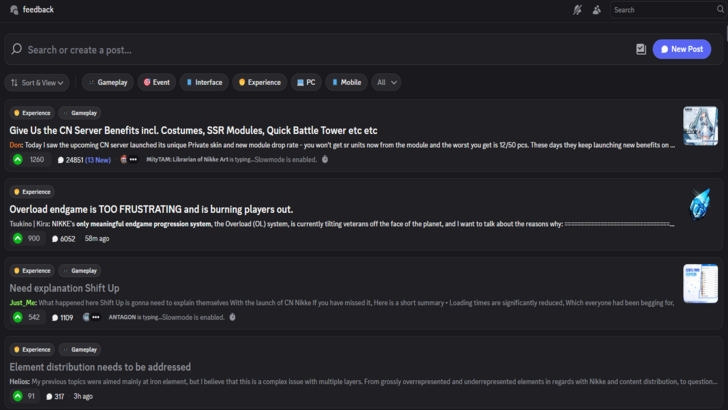Click author name 'Helios:' in fourth post
Viewport: 728px width, 410px height.
20,382
